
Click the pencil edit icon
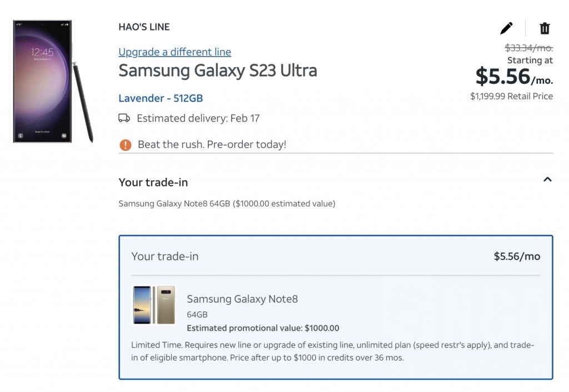pyautogui.click(x=506, y=28)
